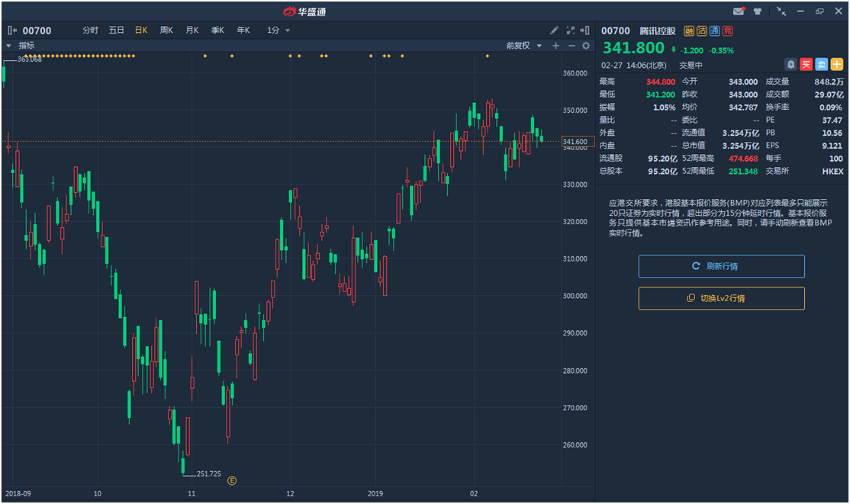Switch to the 周K weekly chart tab
This screenshot has width=850, height=504.
click(x=166, y=30)
